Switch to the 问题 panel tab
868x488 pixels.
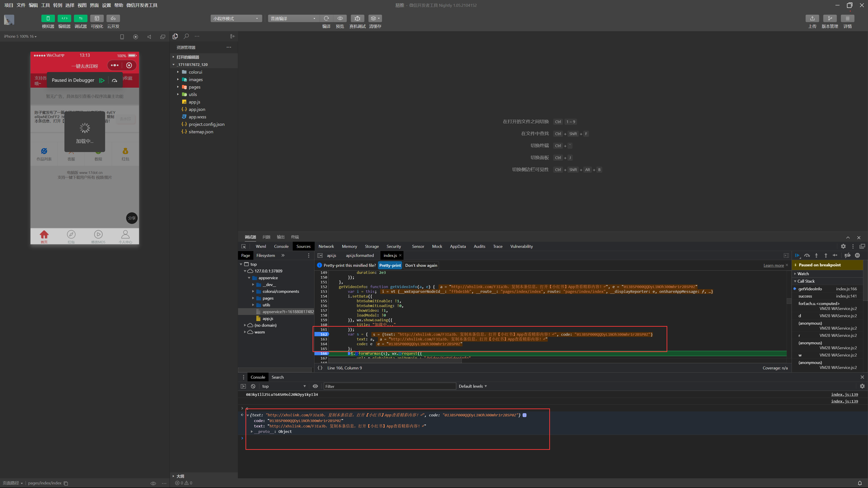266,237
